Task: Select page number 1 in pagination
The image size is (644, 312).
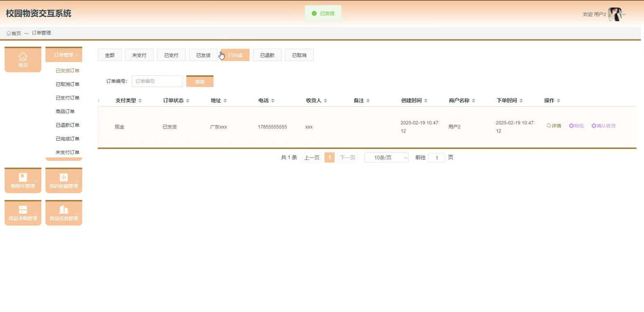Action: pyautogui.click(x=329, y=158)
